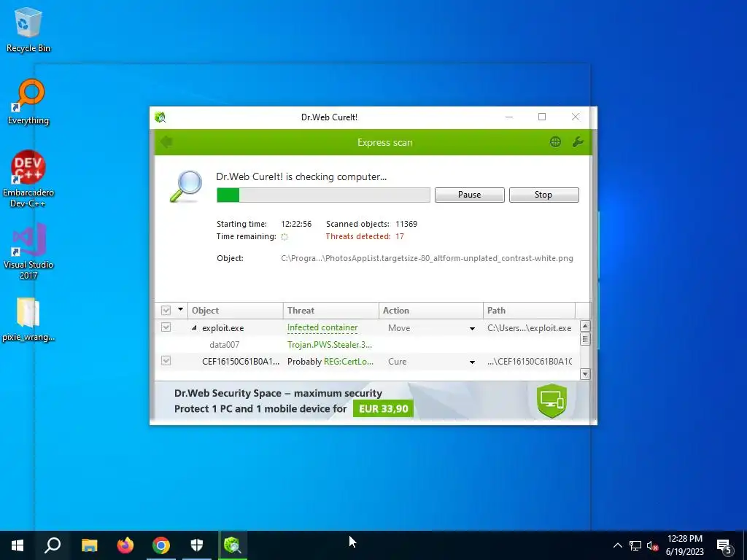Open Windows Security shield in taskbar

(197, 545)
